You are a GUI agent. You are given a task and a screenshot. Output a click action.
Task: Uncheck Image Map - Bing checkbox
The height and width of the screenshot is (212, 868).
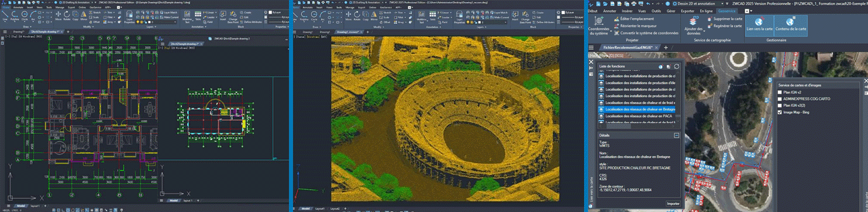pyautogui.click(x=780, y=112)
